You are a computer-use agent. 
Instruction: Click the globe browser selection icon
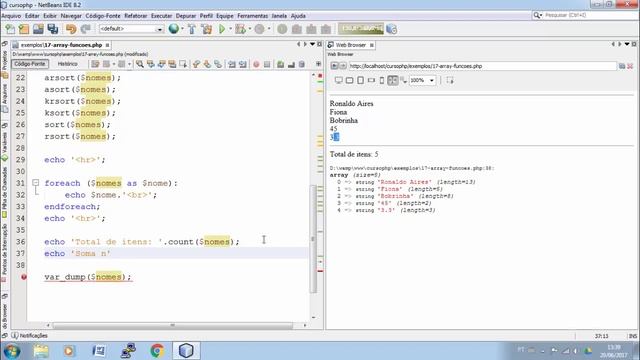click(173, 29)
